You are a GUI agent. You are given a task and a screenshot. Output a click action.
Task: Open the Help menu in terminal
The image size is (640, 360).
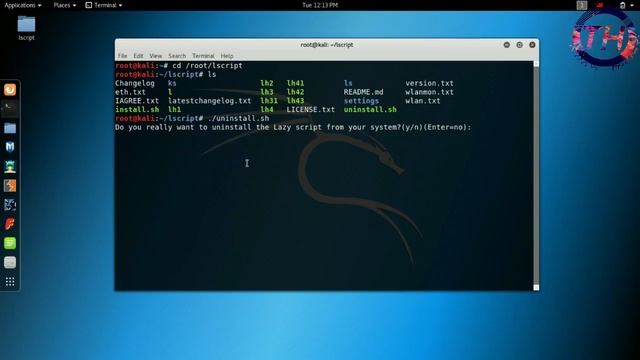(x=227, y=56)
